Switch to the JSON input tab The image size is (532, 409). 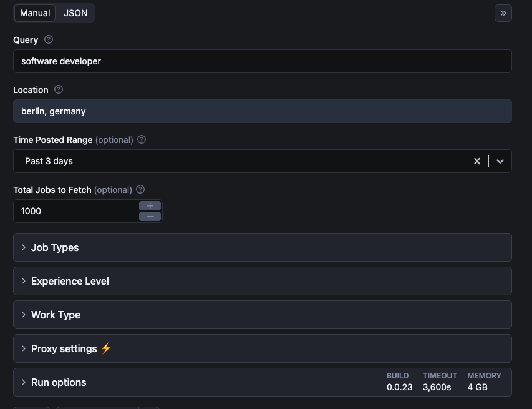click(x=75, y=13)
